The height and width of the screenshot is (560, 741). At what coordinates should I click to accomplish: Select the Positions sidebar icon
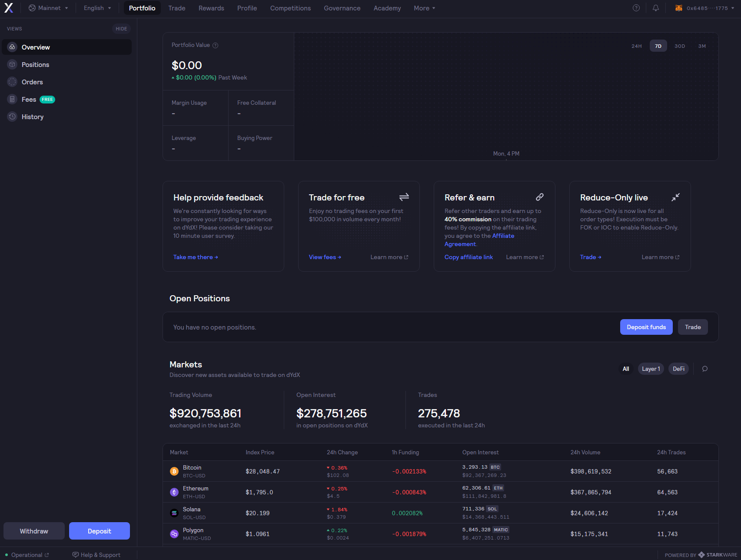pyautogui.click(x=12, y=64)
